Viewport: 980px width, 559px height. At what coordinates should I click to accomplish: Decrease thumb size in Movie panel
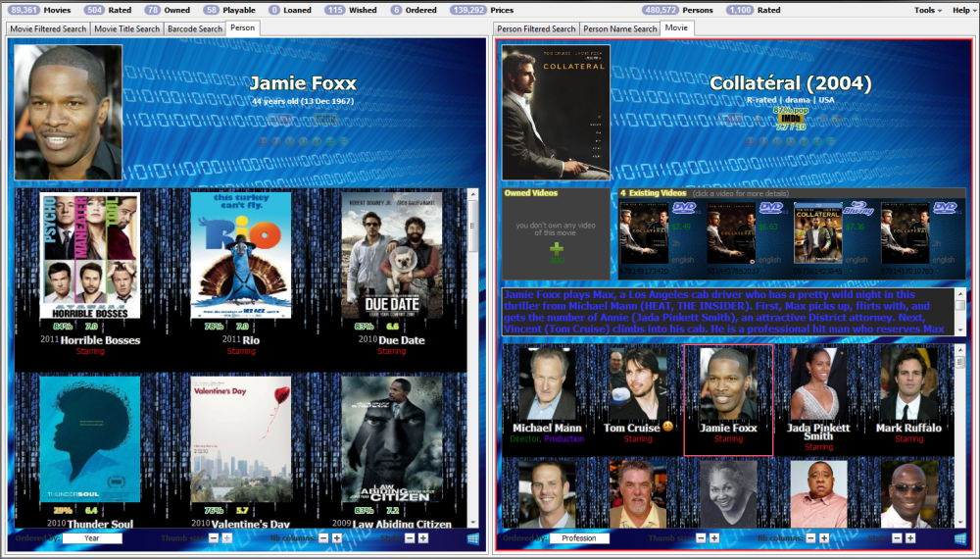coord(702,538)
